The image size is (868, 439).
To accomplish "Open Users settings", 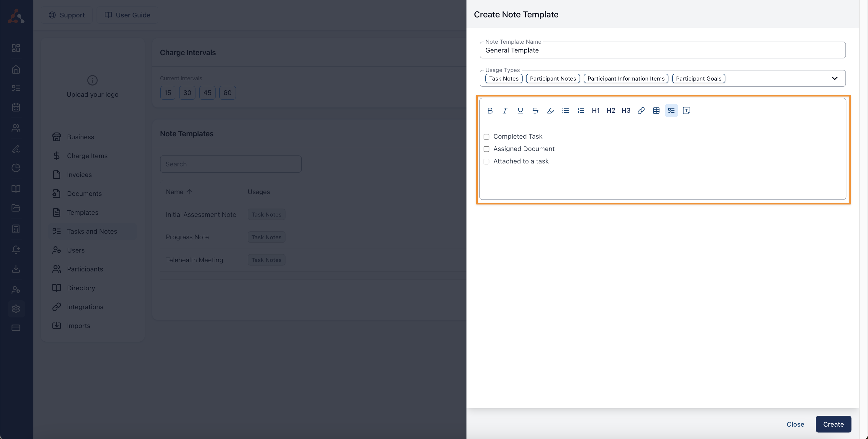I will [93, 250].
